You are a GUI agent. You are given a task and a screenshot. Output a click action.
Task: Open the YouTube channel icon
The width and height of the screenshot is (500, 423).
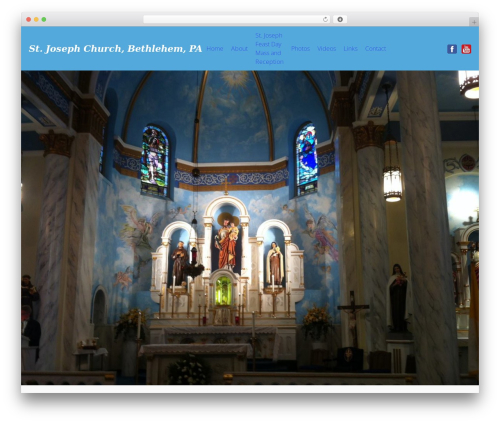tap(466, 49)
